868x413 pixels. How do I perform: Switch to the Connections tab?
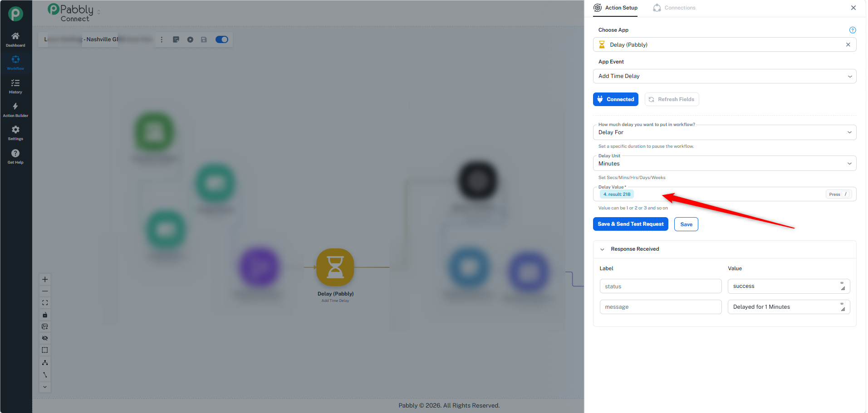[674, 8]
